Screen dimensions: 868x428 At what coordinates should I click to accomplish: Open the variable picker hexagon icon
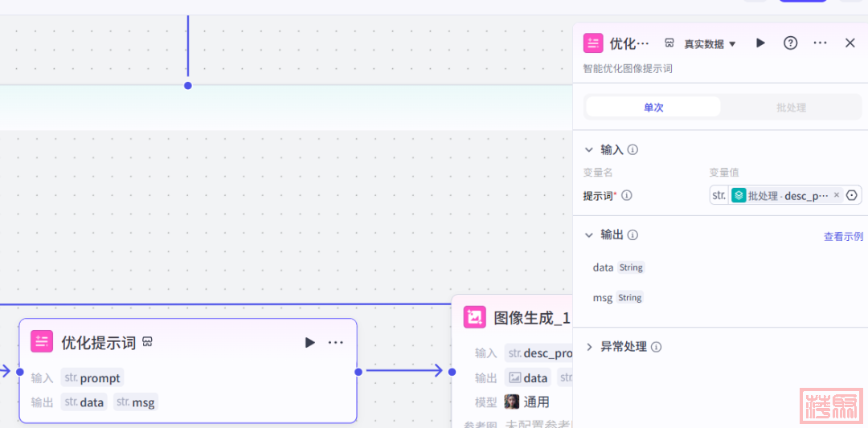pos(852,195)
